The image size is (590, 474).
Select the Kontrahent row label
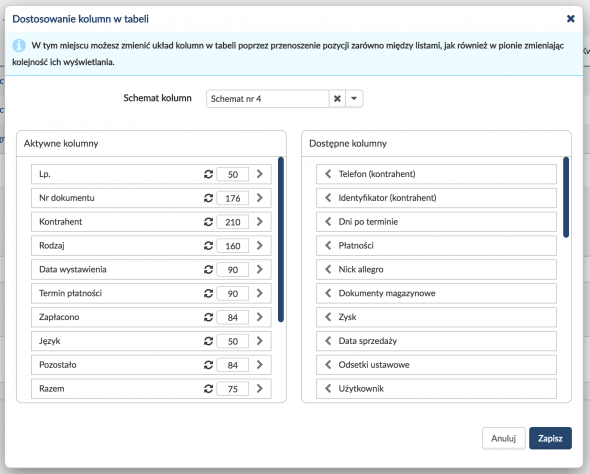(61, 222)
